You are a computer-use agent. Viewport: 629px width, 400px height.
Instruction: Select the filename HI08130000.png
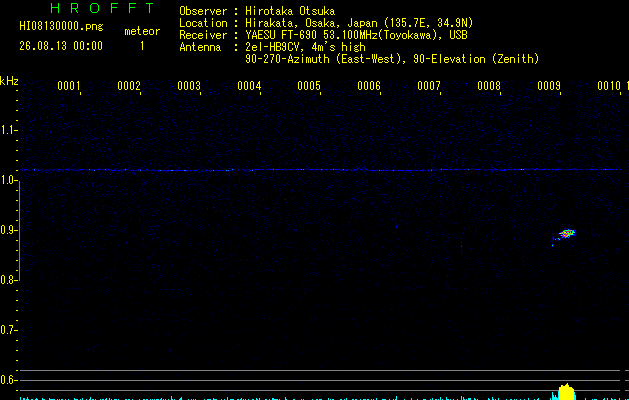point(61,26)
